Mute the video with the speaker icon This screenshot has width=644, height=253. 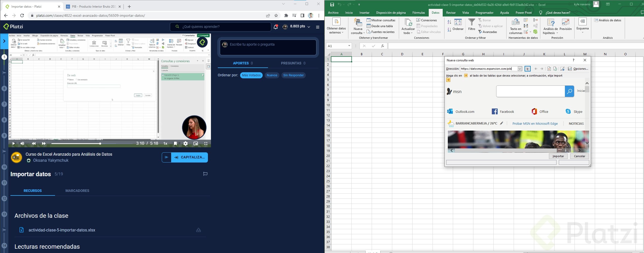(x=22, y=143)
